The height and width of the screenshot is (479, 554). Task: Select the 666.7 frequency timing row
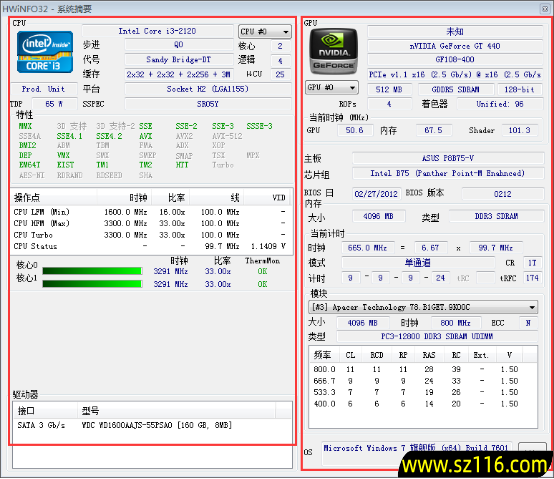click(x=423, y=381)
